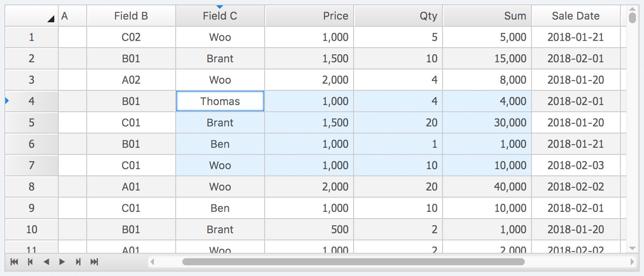Jump to the last record with navigator
Image resolution: width=644 pixels, height=276 pixels.
(94, 262)
